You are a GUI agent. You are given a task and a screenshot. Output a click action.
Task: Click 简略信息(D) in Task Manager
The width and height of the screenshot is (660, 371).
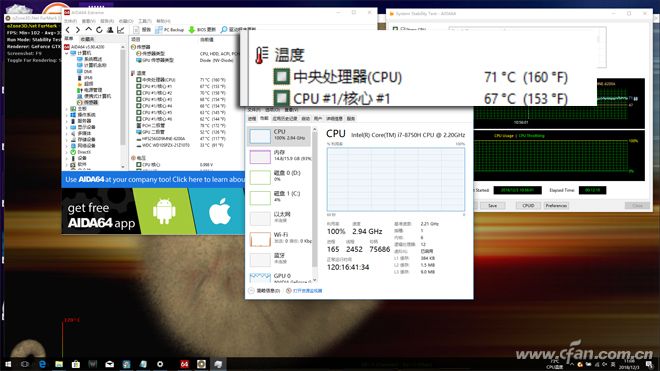tap(264, 291)
